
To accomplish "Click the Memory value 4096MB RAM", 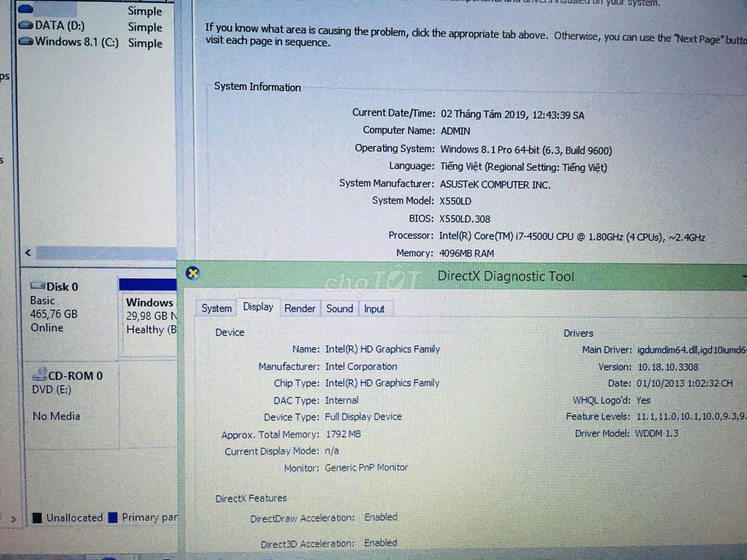I will [466, 253].
